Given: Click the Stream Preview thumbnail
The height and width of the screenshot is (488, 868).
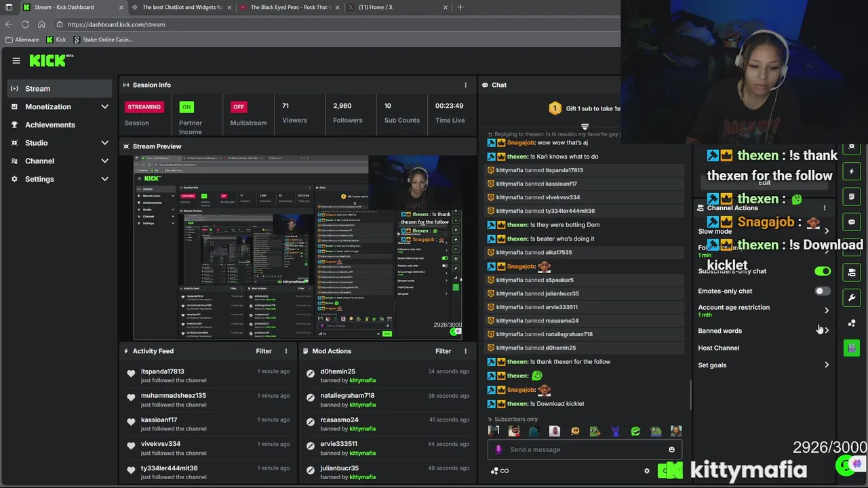Looking at the screenshot, I should 298,247.
